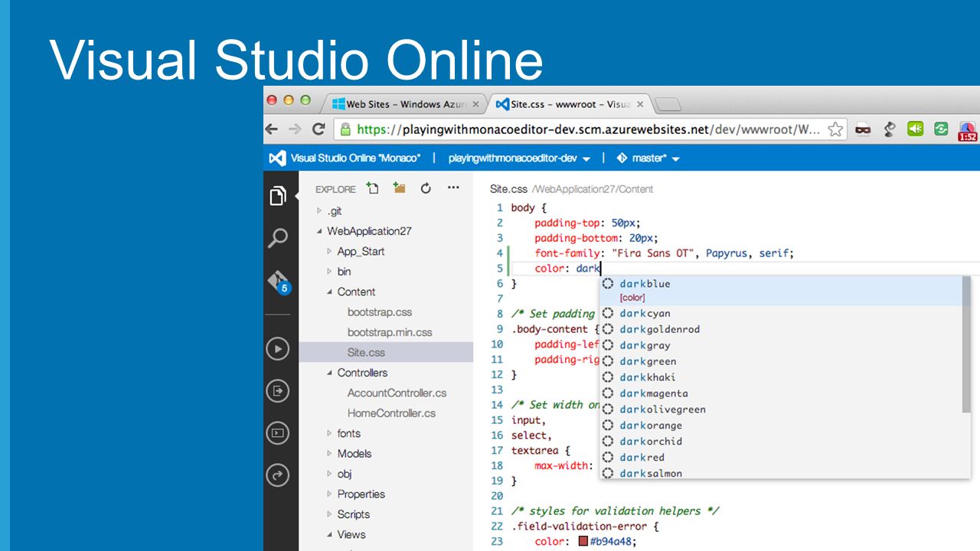The width and height of the screenshot is (980, 551).
Task: Open the Explore more options ellipsis
Action: (x=453, y=187)
